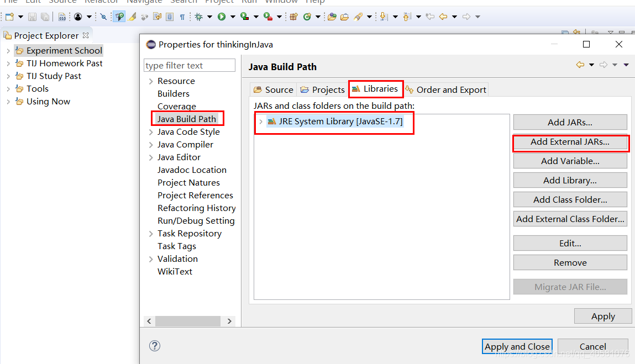
Task: Click the Remove button
Action: point(570,263)
